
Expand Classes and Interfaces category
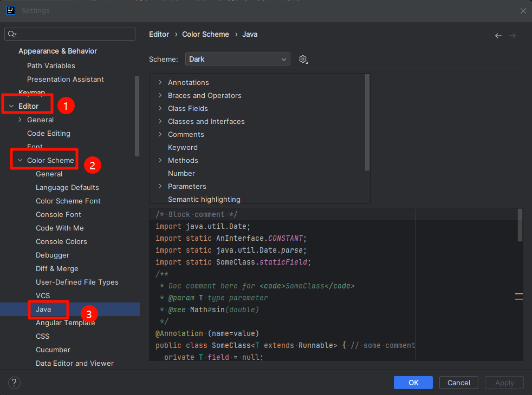160,121
